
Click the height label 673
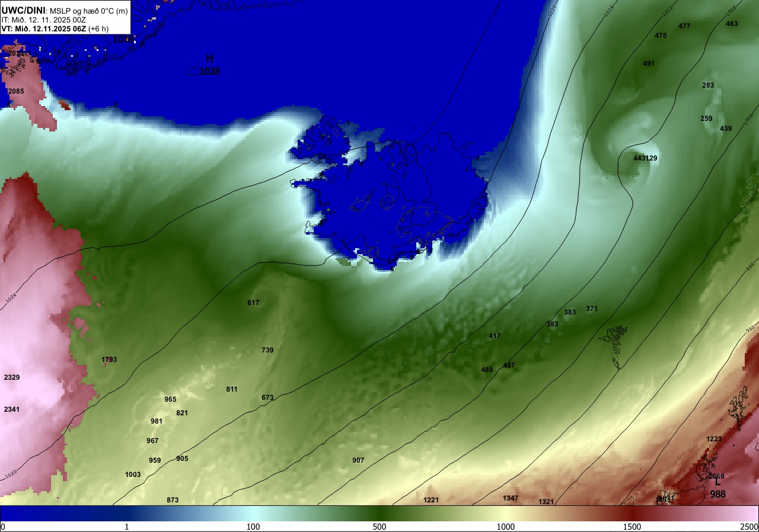(x=267, y=398)
